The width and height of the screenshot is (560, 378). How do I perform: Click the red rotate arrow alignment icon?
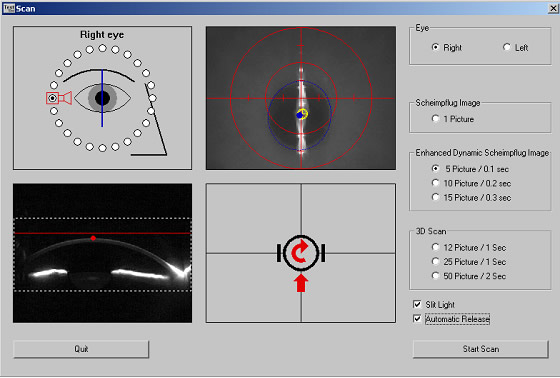(301, 252)
